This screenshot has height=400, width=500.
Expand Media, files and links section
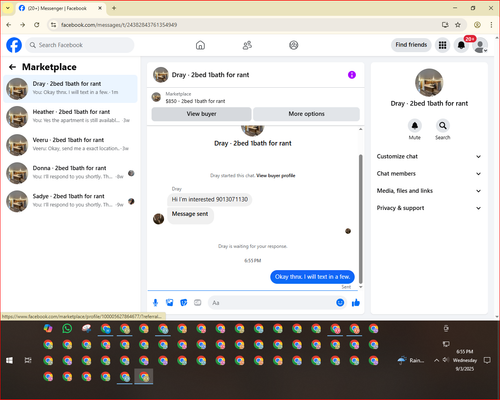coord(429,191)
